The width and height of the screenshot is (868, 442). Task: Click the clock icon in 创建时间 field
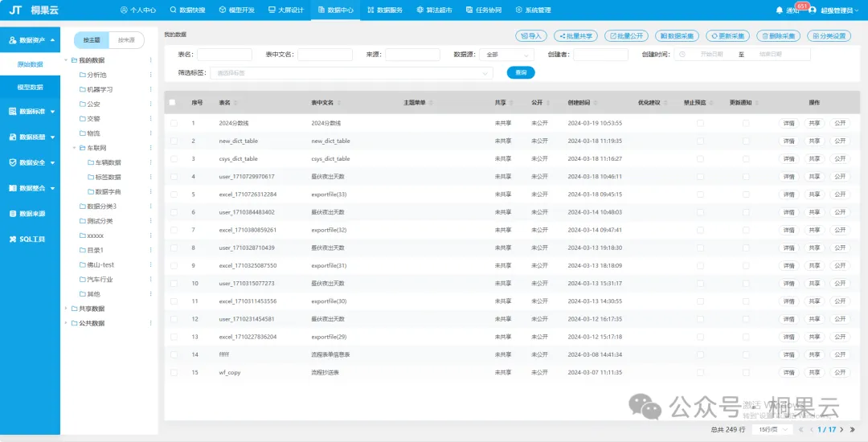click(682, 54)
